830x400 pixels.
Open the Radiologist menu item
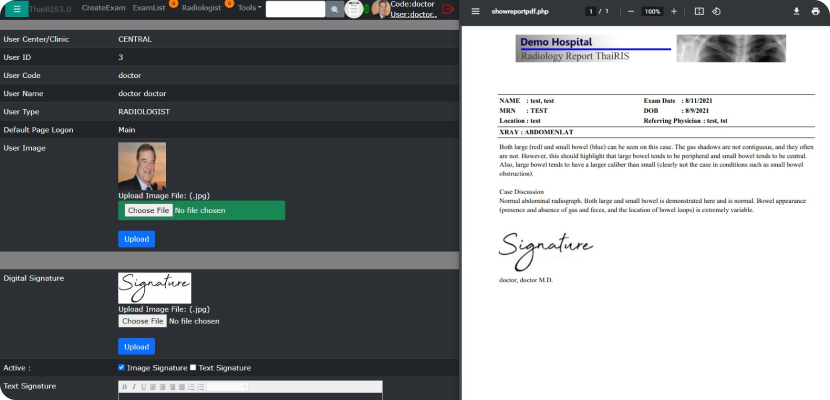click(x=201, y=8)
